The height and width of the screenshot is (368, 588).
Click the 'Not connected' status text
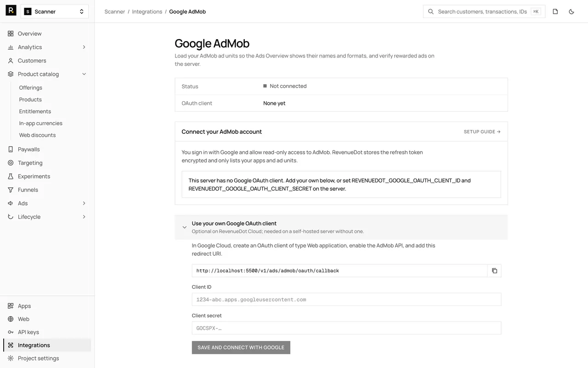[x=288, y=86]
